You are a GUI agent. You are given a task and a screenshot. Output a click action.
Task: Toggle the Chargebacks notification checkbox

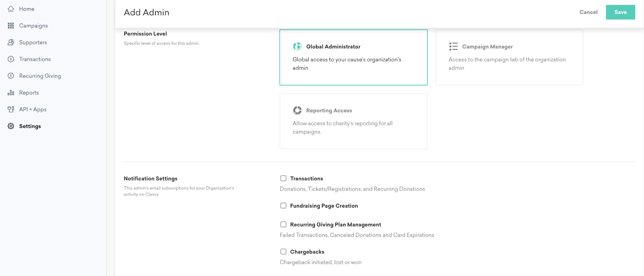[283, 251]
